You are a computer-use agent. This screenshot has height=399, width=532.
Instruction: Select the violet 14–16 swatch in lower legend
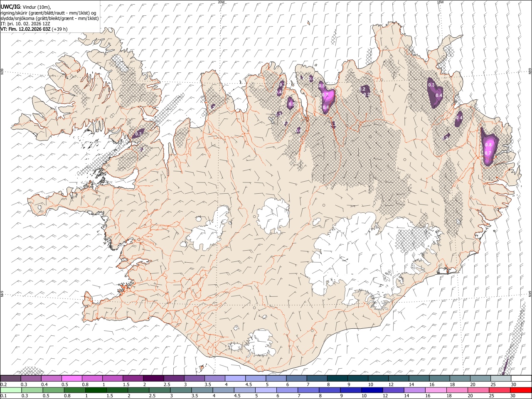tap(415, 390)
